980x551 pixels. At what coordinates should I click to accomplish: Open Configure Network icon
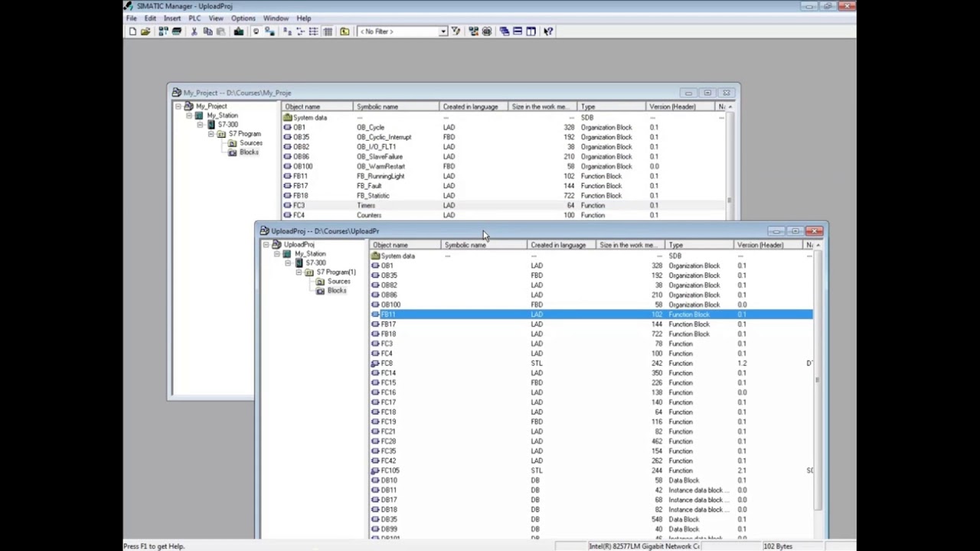coord(473,31)
